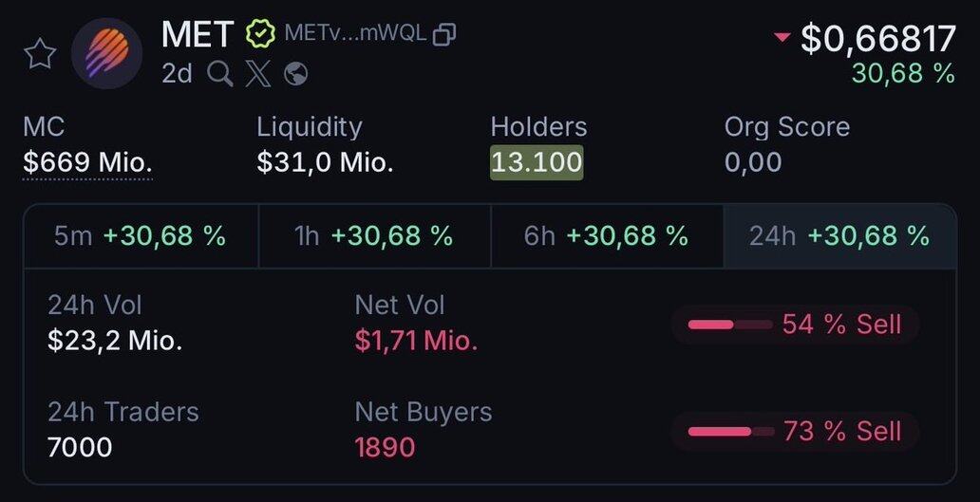This screenshot has width=980, height=502.
Task: Click the magnifying glass search icon
Action: tap(219, 74)
